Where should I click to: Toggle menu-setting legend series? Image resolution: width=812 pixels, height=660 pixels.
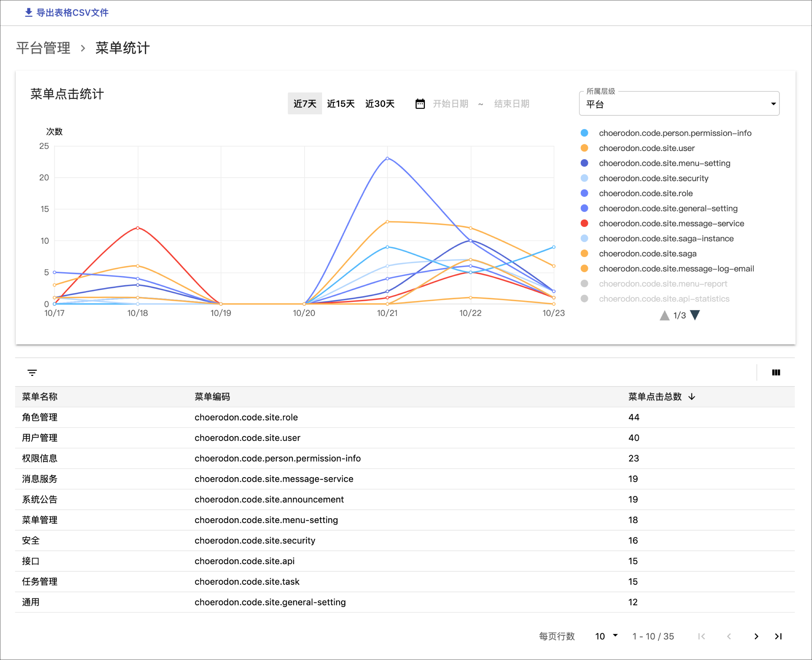point(655,163)
